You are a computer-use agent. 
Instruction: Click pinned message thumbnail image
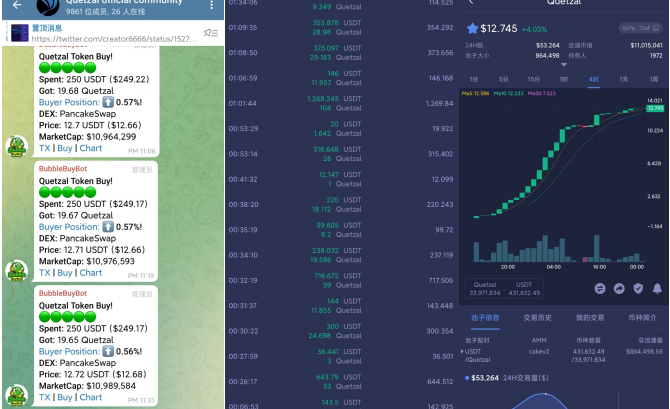[x=20, y=33]
